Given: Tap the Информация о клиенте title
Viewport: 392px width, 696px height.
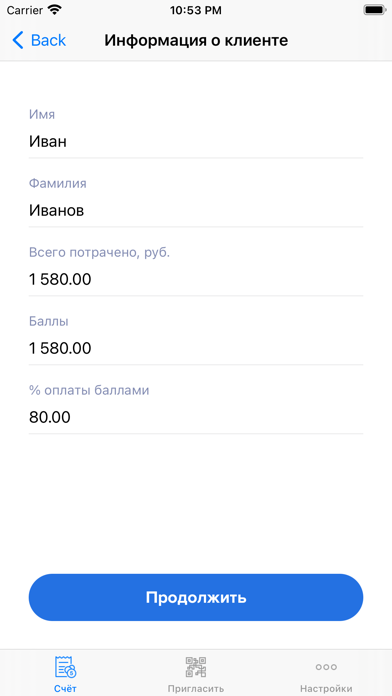Looking at the screenshot, I should 196,40.
